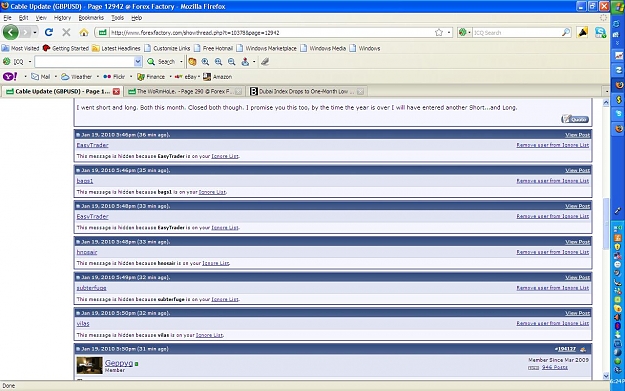Open Flickr on Yahoo toolbar
The image size is (625, 391).
(114, 77)
